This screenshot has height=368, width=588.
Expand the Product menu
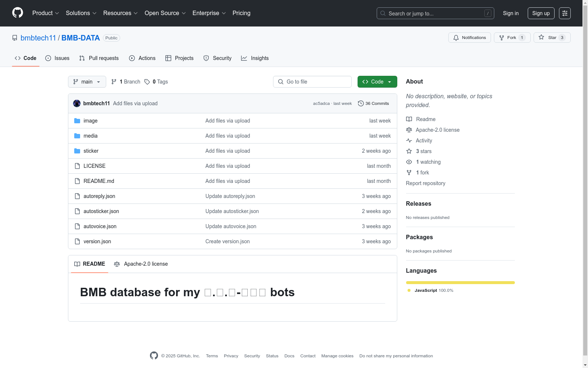tap(46, 13)
